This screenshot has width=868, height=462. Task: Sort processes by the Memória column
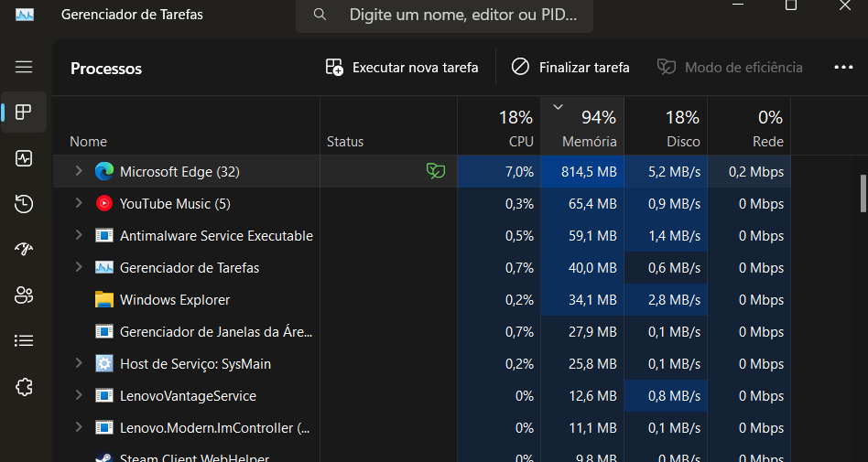tap(582, 126)
